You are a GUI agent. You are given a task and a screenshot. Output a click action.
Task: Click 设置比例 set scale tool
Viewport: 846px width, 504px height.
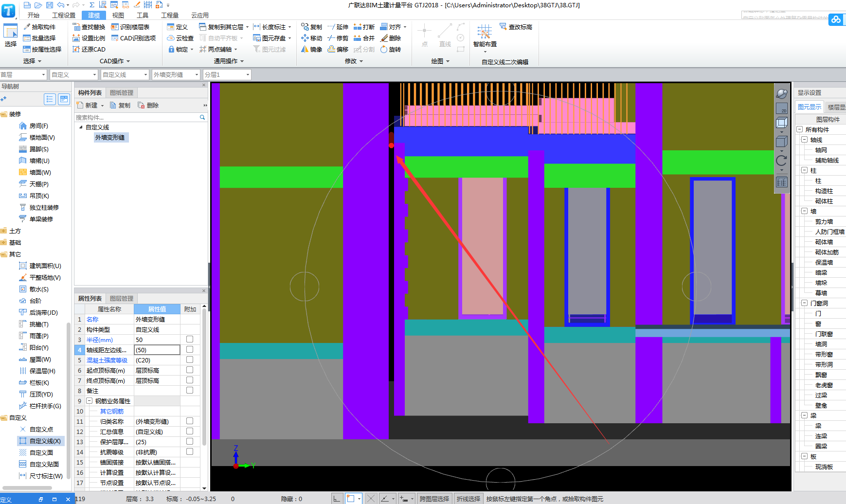coord(89,38)
